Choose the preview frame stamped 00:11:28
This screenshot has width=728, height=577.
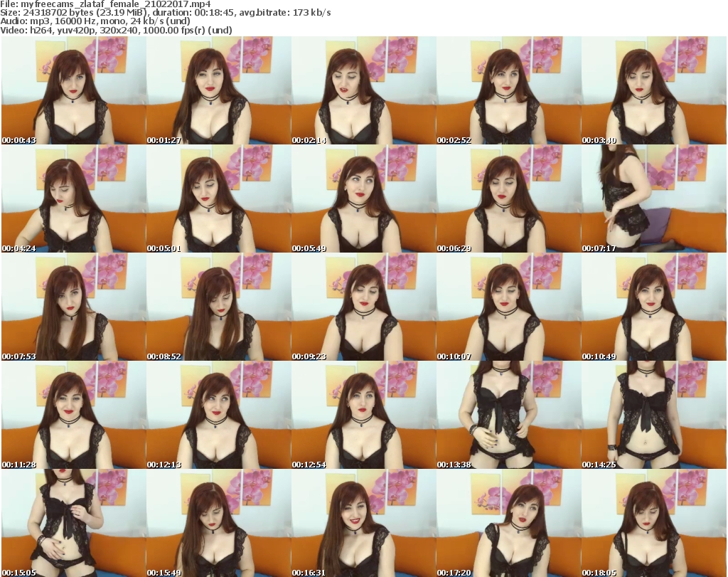pyautogui.click(x=73, y=415)
